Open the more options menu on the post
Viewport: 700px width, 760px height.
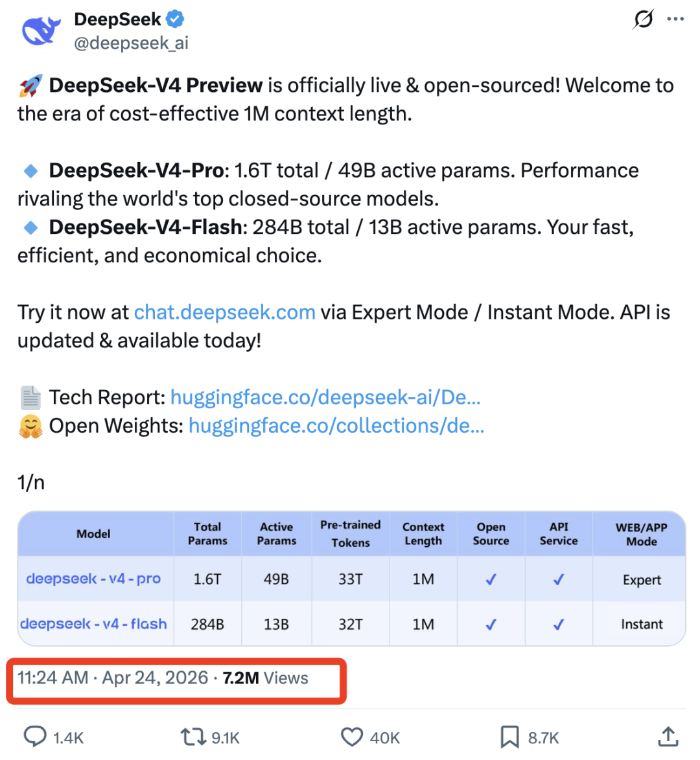676,19
